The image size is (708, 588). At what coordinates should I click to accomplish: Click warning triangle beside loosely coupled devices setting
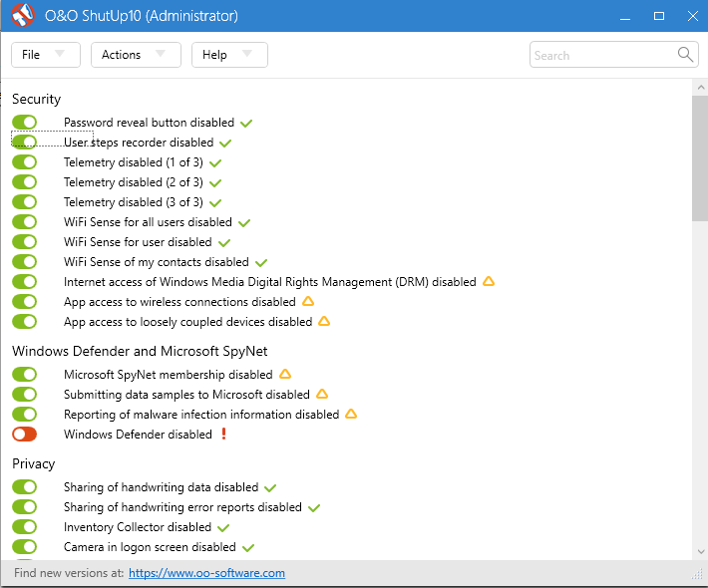pyautogui.click(x=324, y=321)
